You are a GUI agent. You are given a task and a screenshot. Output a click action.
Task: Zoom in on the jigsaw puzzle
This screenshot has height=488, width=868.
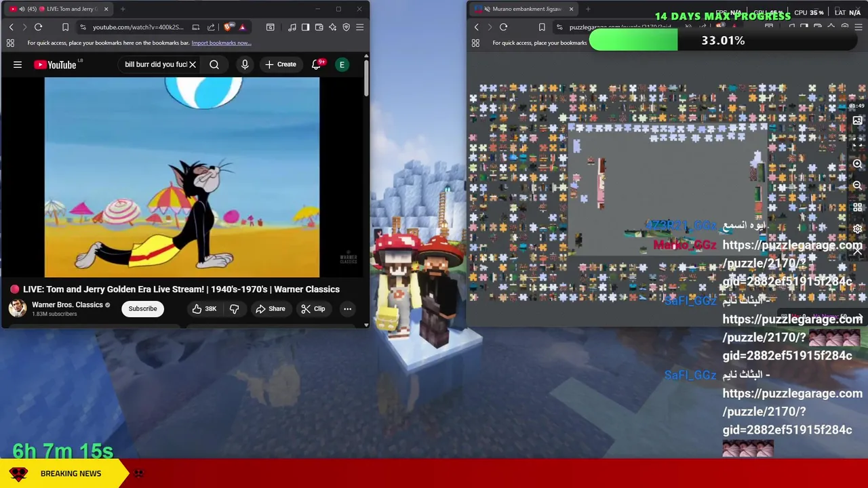(x=857, y=164)
